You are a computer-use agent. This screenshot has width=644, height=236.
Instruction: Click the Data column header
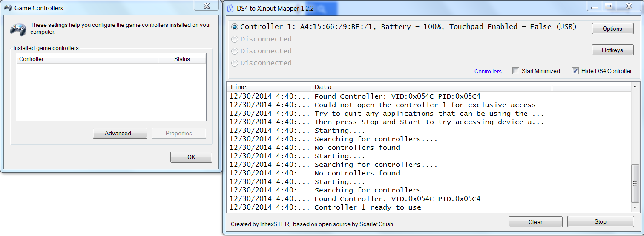pos(432,87)
